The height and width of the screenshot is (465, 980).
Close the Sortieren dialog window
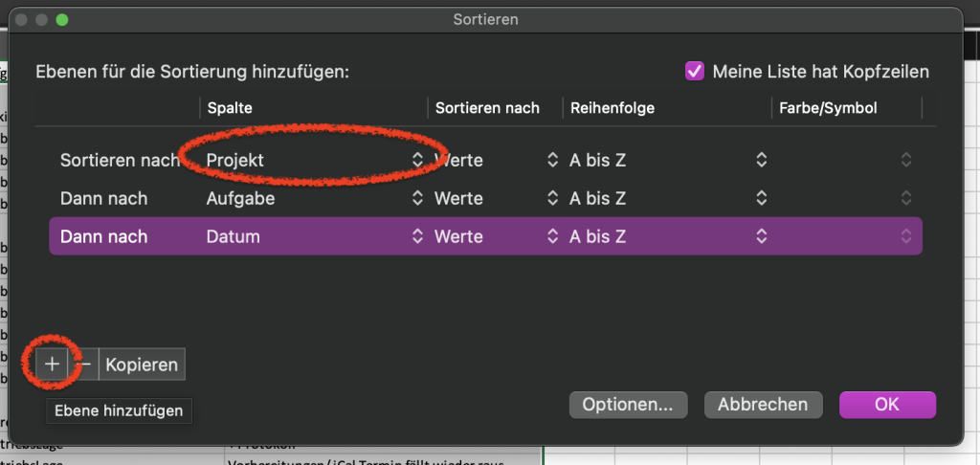click(x=19, y=19)
